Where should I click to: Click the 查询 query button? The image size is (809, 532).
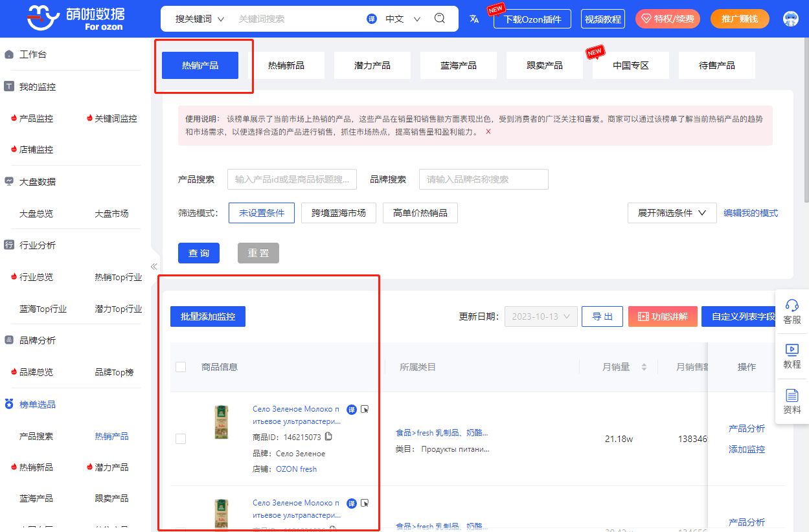tap(199, 253)
